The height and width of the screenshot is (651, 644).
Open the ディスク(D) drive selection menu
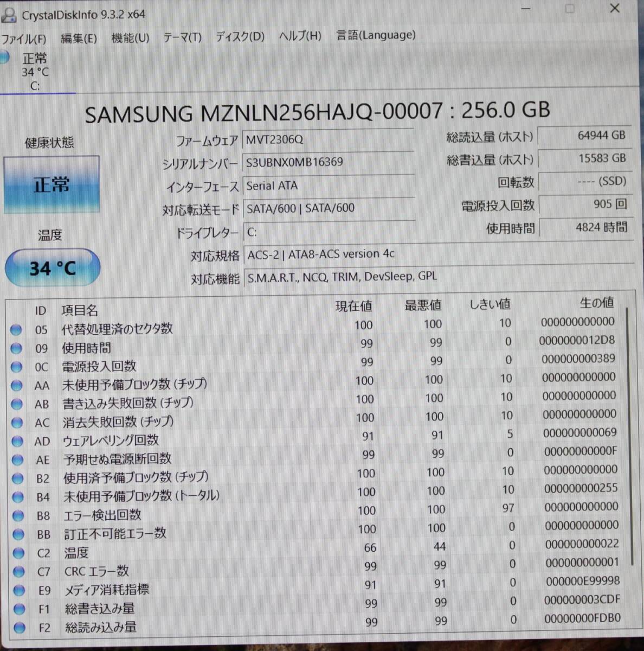(x=239, y=36)
